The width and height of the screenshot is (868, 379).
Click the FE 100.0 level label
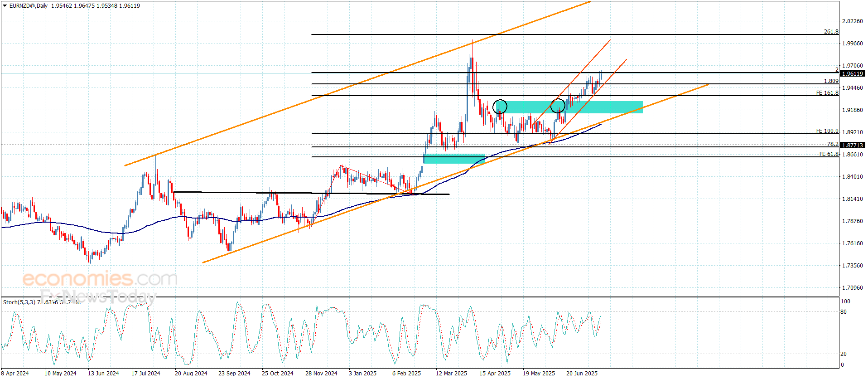click(x=827, y=131)
